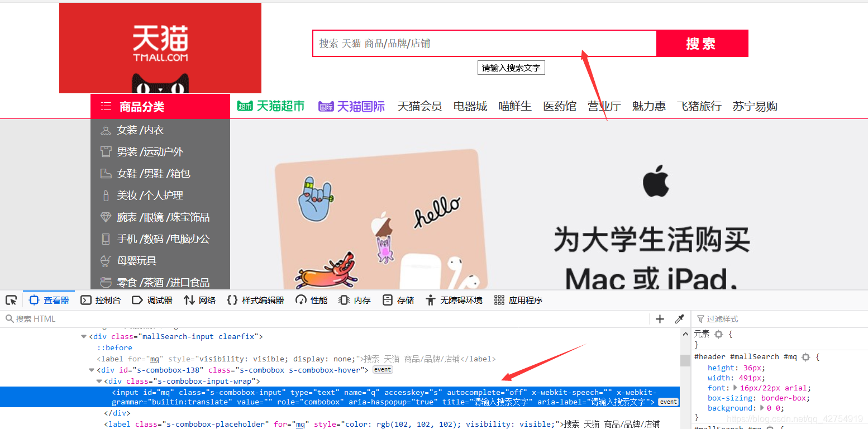Click the 飞猪旅行 nav link

tap(699, 106)
